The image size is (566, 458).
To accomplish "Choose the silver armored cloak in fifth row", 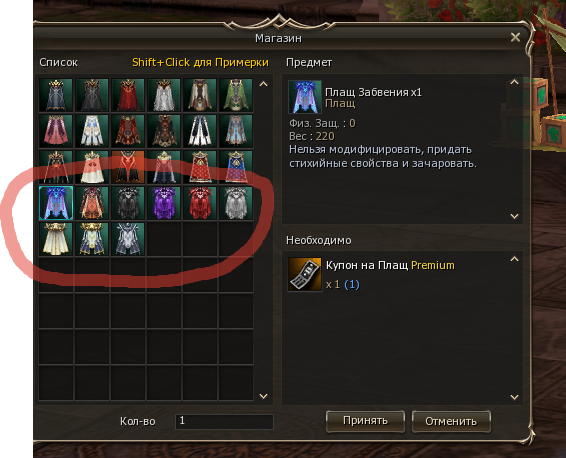I will 128,239.
